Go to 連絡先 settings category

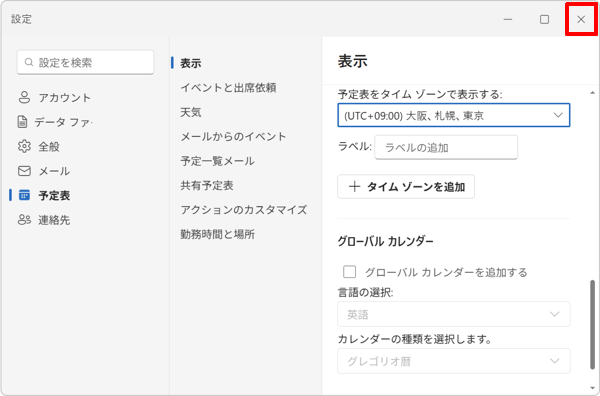pos(54,220)
